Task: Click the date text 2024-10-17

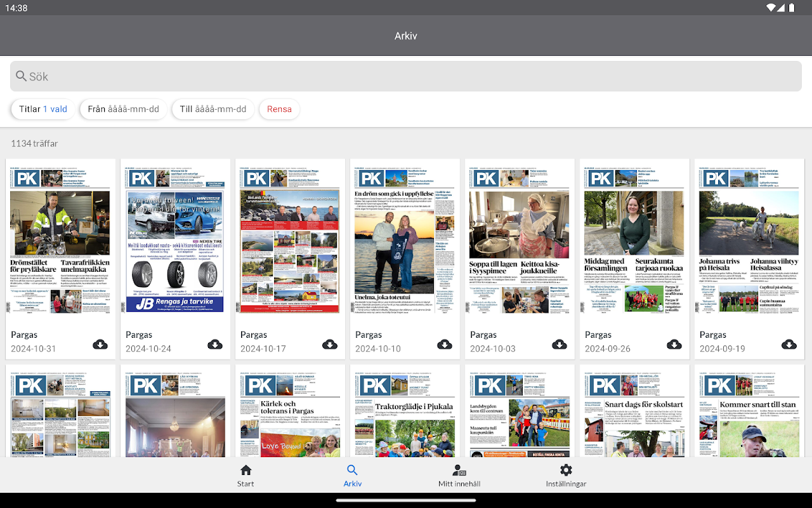Action: pos(263,349)
